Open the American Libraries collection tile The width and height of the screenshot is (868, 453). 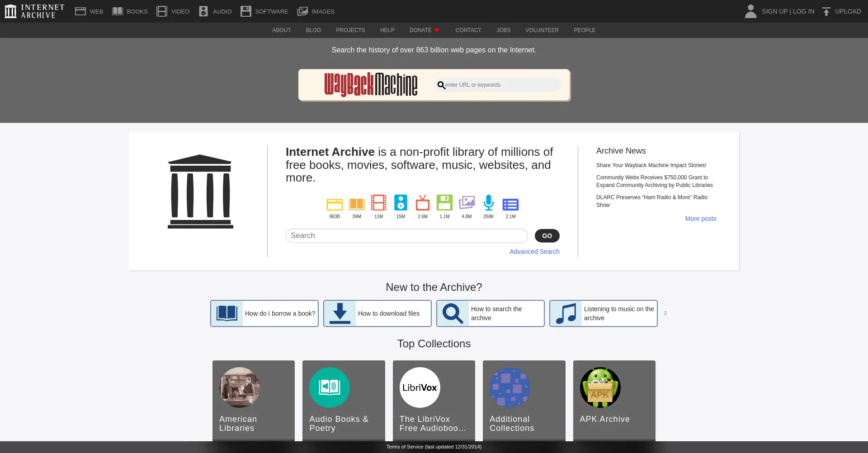(x=254, y=401)
